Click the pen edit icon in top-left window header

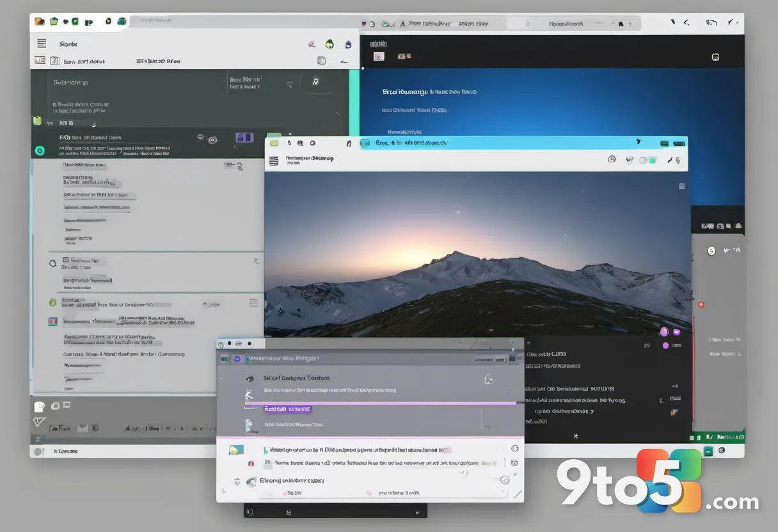tap(312, 44)
